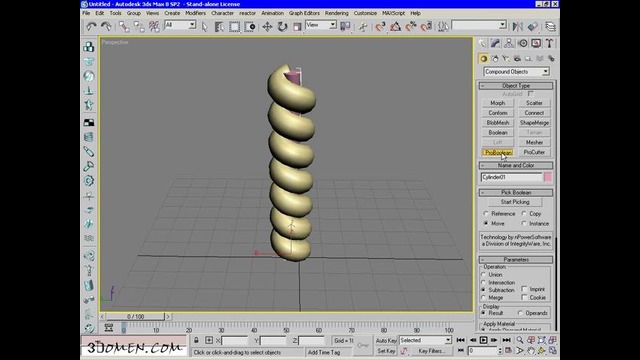Open the Compound Objects category dropdown

click(516, 72)
